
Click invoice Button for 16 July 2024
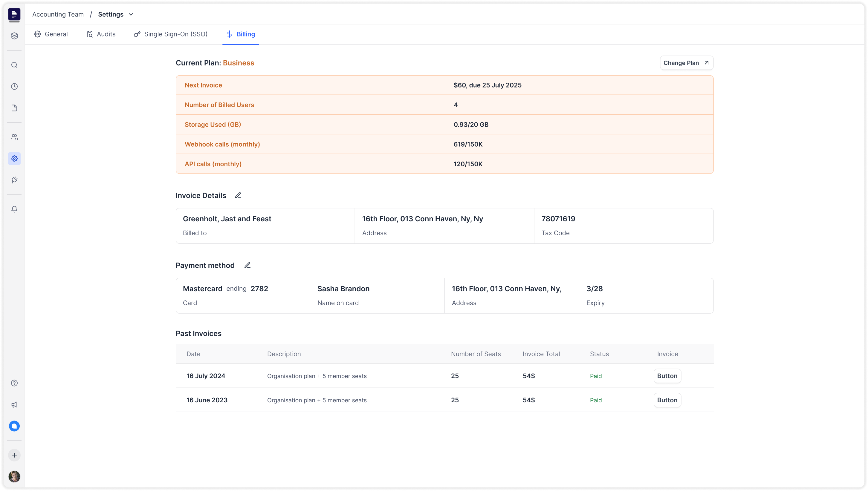click(x=667, y=376)
